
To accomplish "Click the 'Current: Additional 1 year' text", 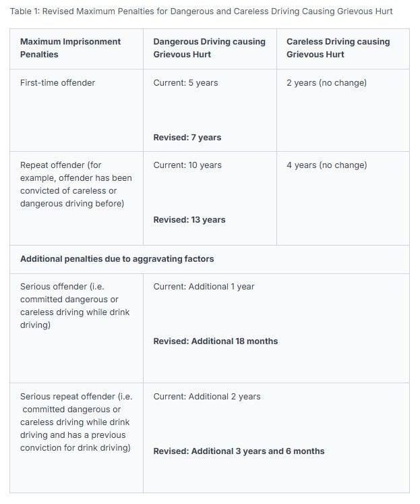I will click(204, 287).
